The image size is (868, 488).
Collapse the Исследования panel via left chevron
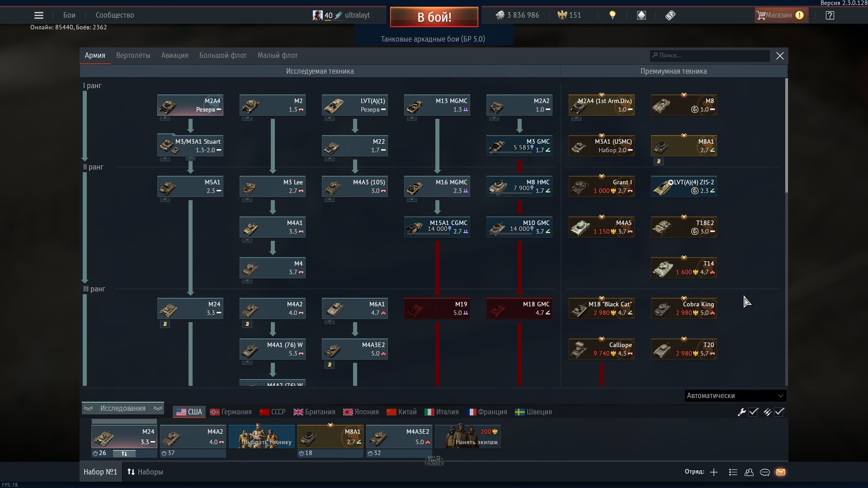pos(88,408)
